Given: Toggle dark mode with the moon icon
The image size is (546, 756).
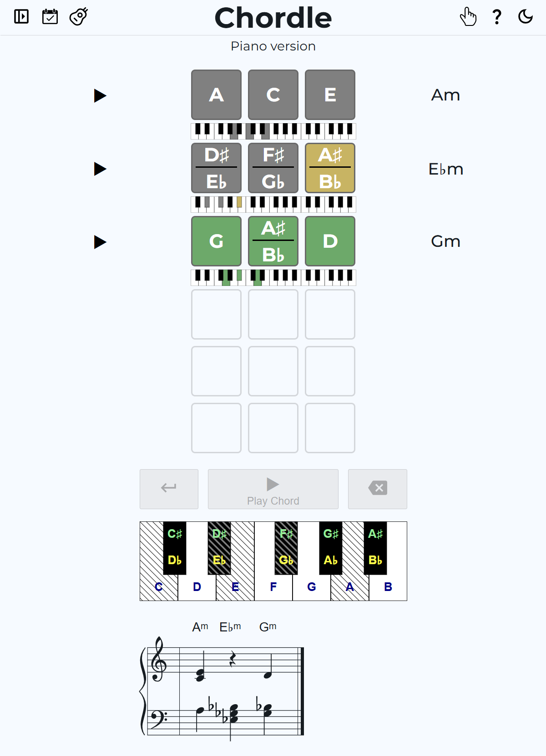Looking at the screenshot, I should tap(526, 17).
